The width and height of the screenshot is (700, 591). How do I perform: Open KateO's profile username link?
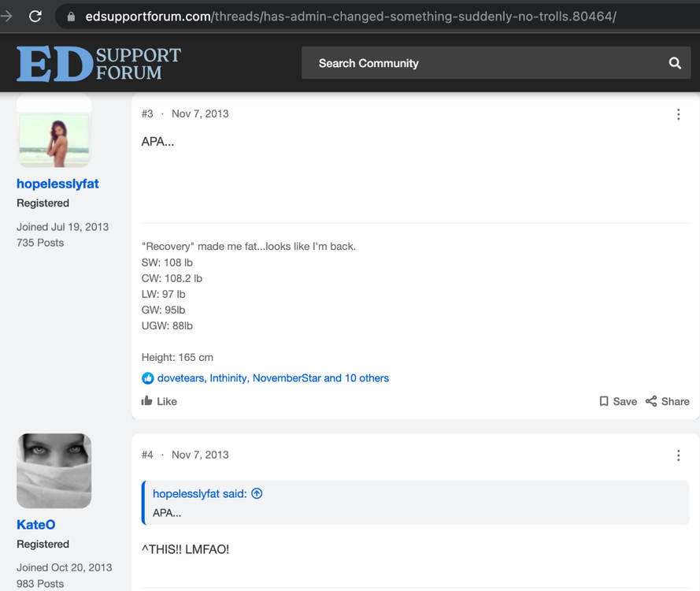[x=35, y=525]
